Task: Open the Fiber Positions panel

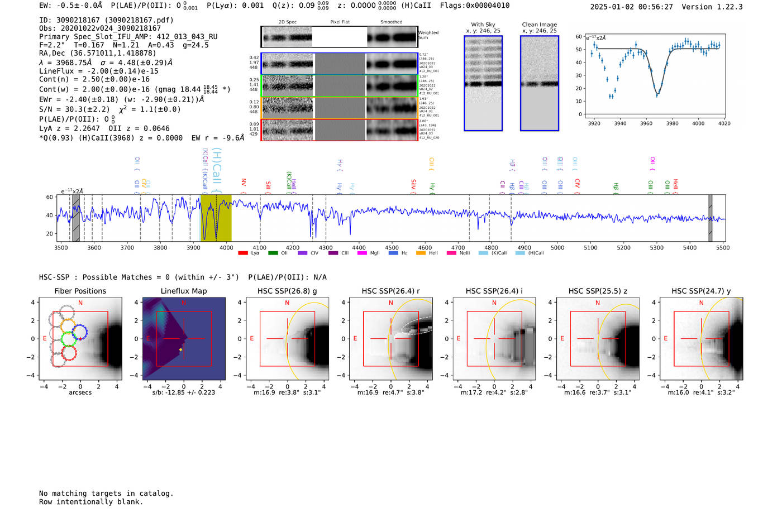Action: pyautogui.click(x=80, y=339)
